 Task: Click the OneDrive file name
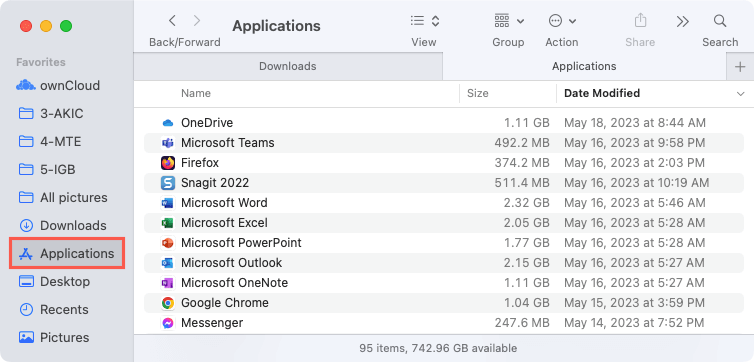(x=207, y=123)
